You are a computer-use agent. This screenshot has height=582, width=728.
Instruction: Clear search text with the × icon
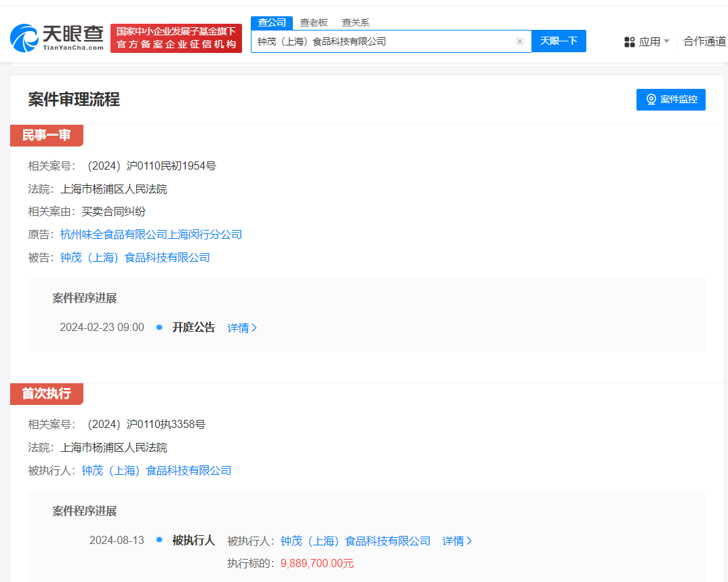[520, 41]
